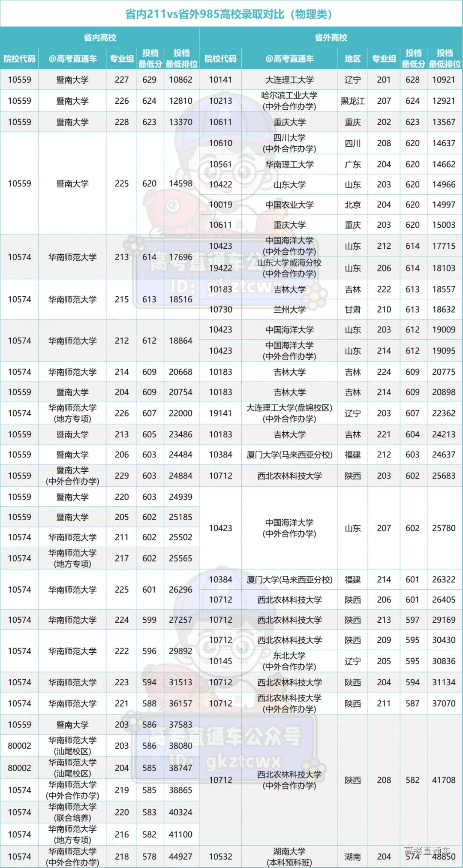Click rank value 24884

[180, 476]
